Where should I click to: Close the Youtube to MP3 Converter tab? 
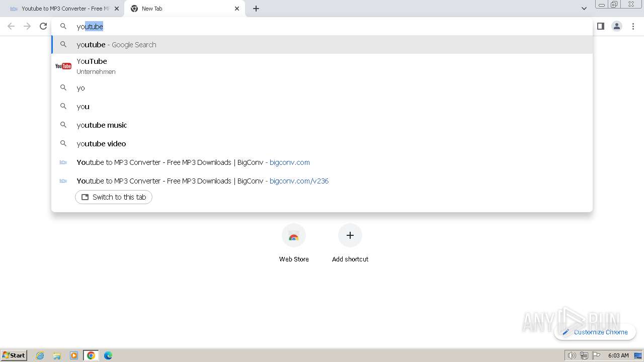click(117, 9)
